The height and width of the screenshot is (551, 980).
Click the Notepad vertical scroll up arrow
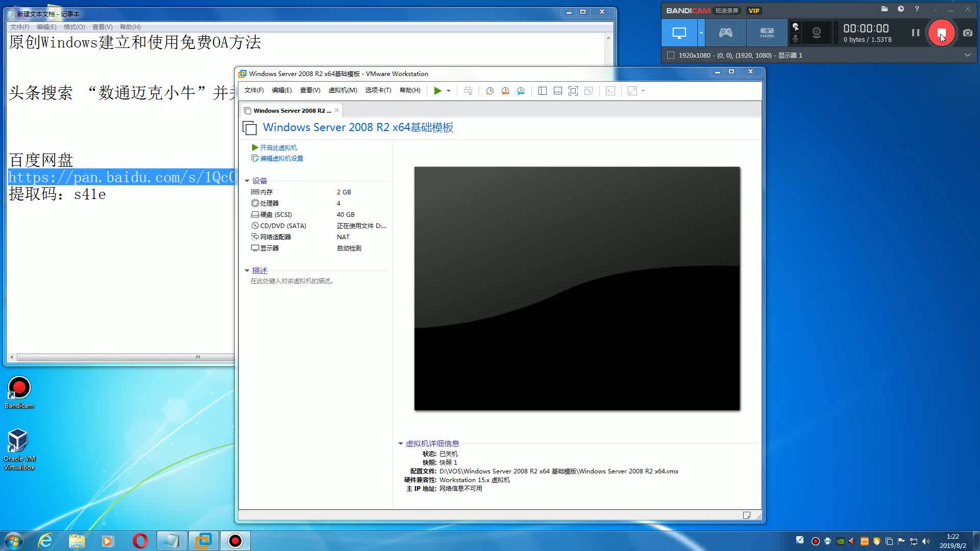(608, 38)
